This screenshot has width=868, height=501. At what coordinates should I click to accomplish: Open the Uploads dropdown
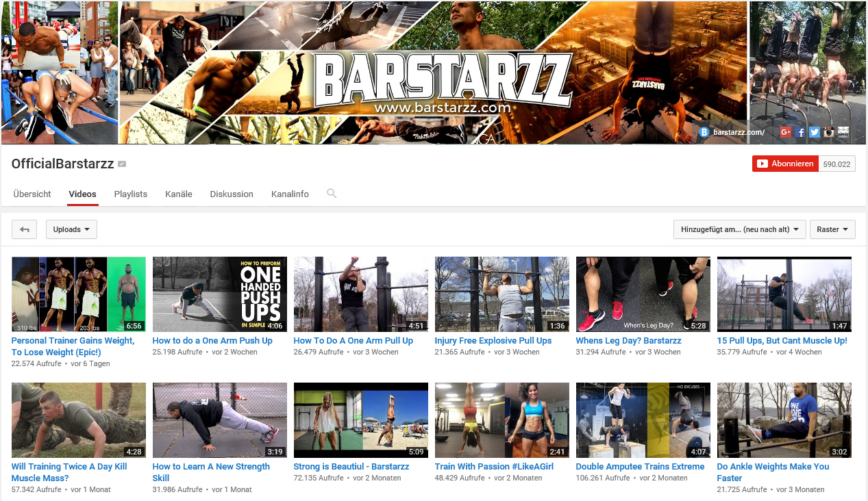[x=71, y=229]
